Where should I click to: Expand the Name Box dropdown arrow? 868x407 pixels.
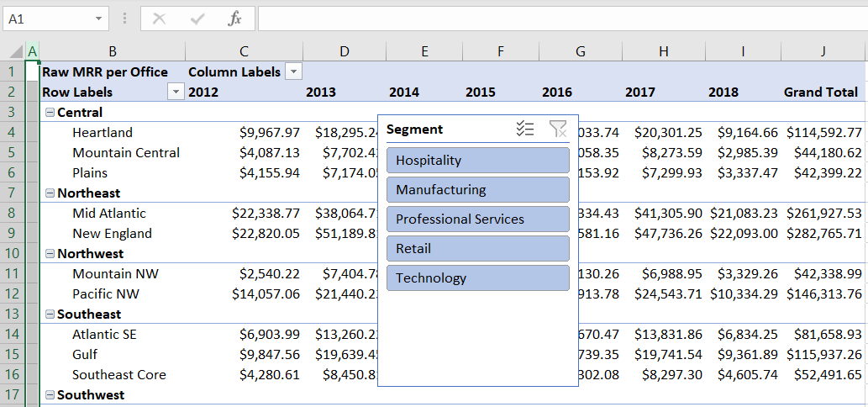[x=98, y=18]
